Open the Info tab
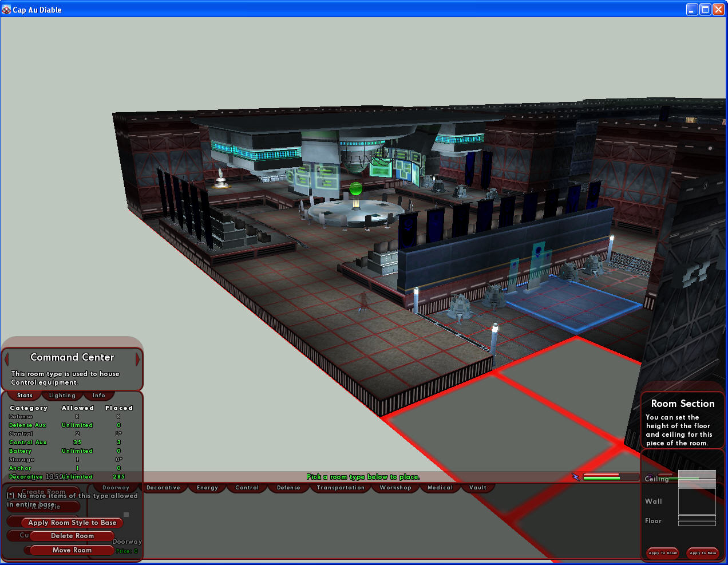The width and height of the screenshot is (728, 565). (x=99, y=396)
